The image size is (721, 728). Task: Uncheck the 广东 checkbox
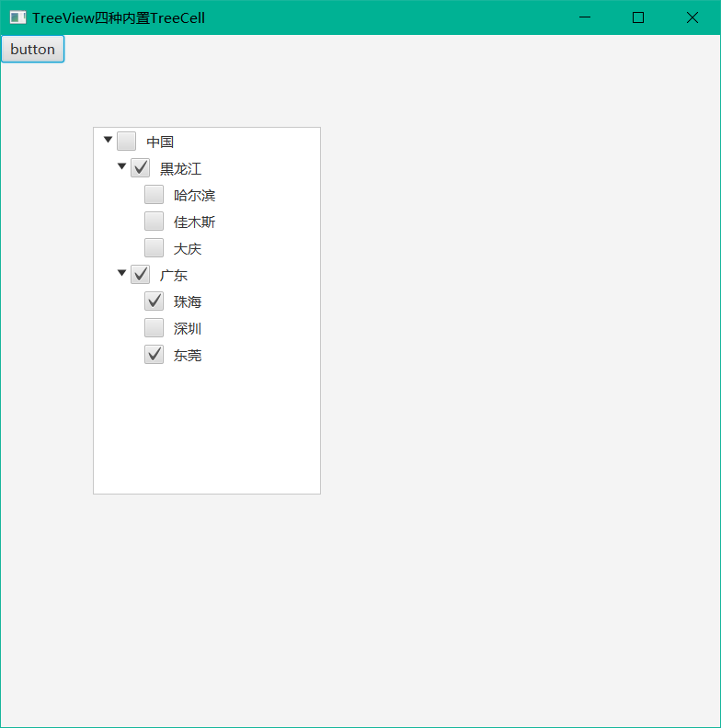(x=140, y=275)
